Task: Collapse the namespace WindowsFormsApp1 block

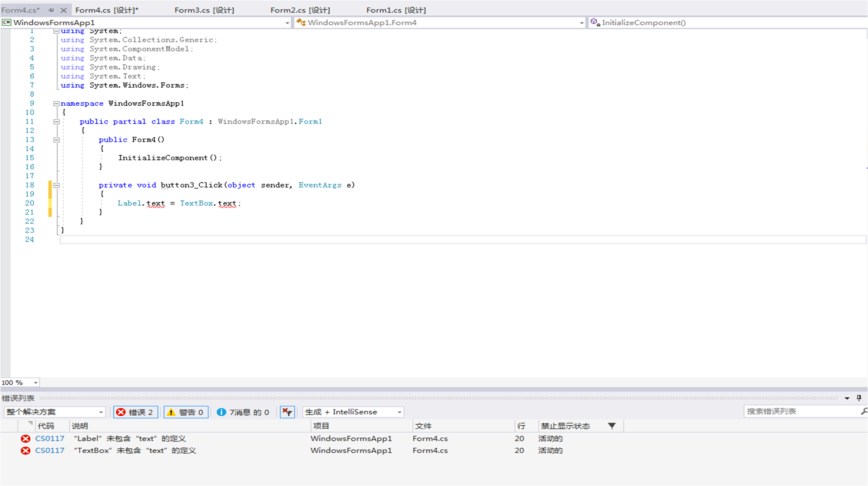Action: (56, 103)
